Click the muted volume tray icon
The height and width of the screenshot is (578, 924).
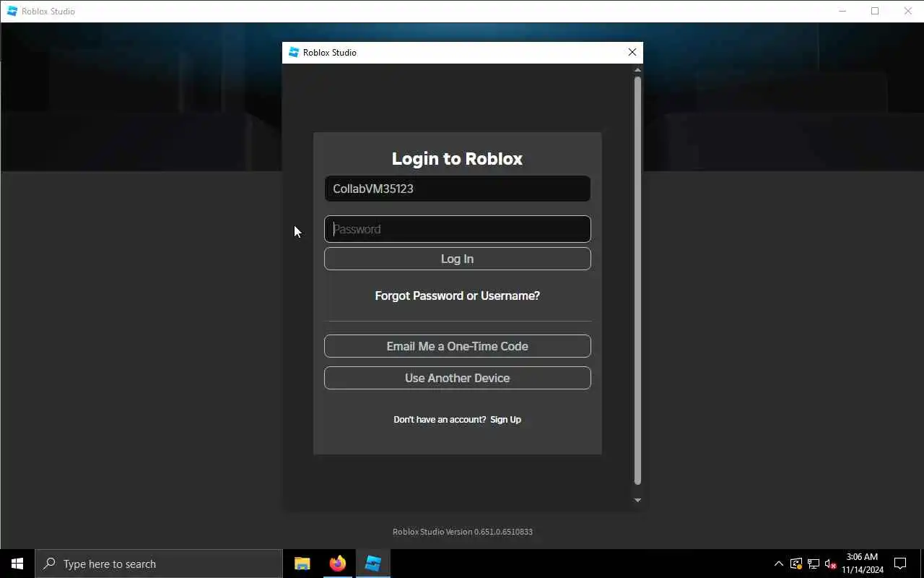(831, 564)
